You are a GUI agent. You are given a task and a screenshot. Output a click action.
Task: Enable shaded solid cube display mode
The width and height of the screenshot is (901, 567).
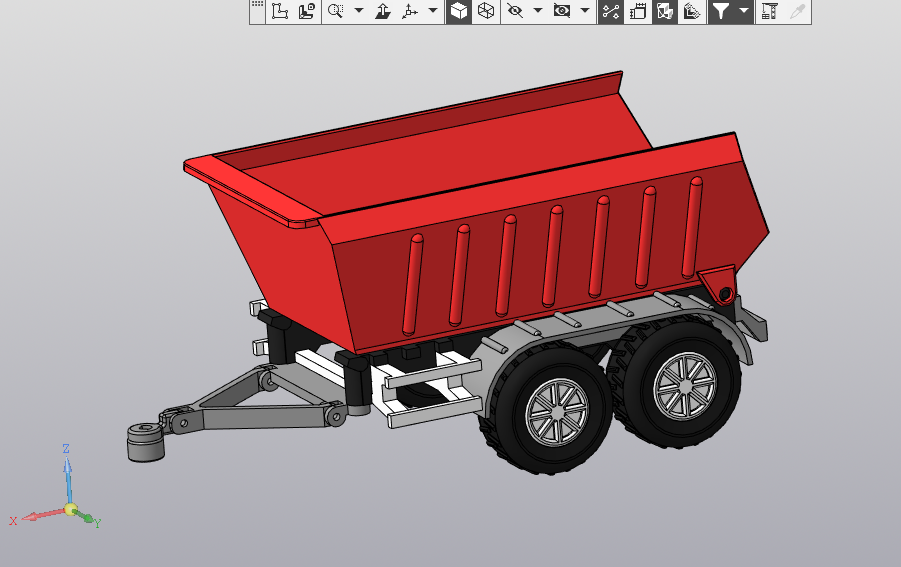point(459,11)
